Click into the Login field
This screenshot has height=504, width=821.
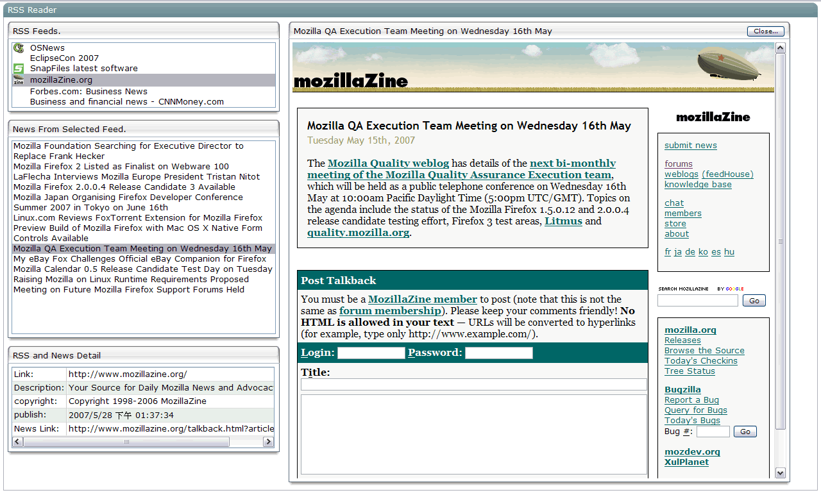pos(371,353)
